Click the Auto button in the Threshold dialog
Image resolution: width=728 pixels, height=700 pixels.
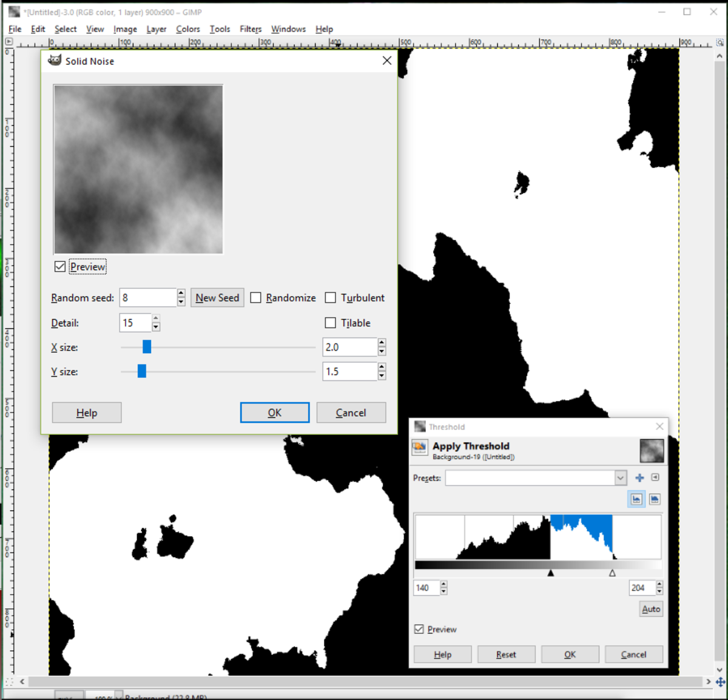pos(650,608)
